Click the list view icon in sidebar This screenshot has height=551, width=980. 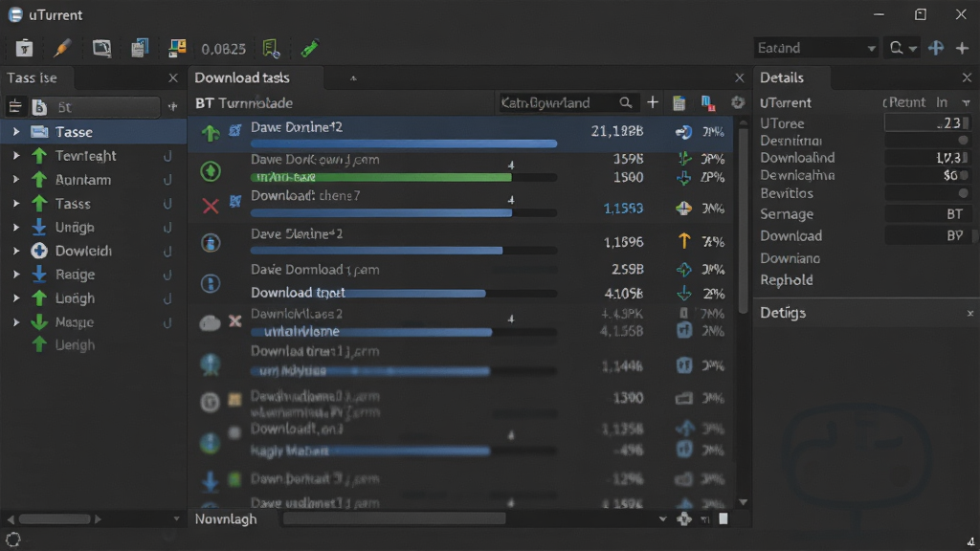15,107
